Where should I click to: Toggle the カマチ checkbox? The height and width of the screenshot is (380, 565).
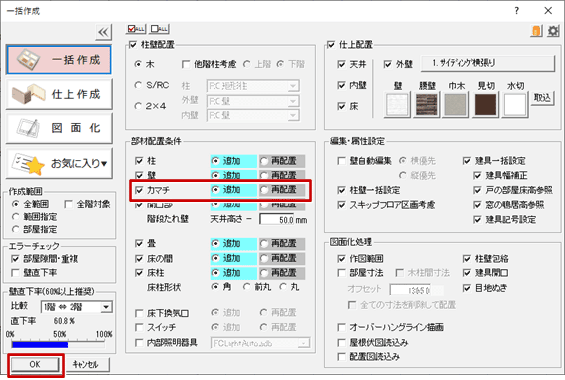click(139, 190)
